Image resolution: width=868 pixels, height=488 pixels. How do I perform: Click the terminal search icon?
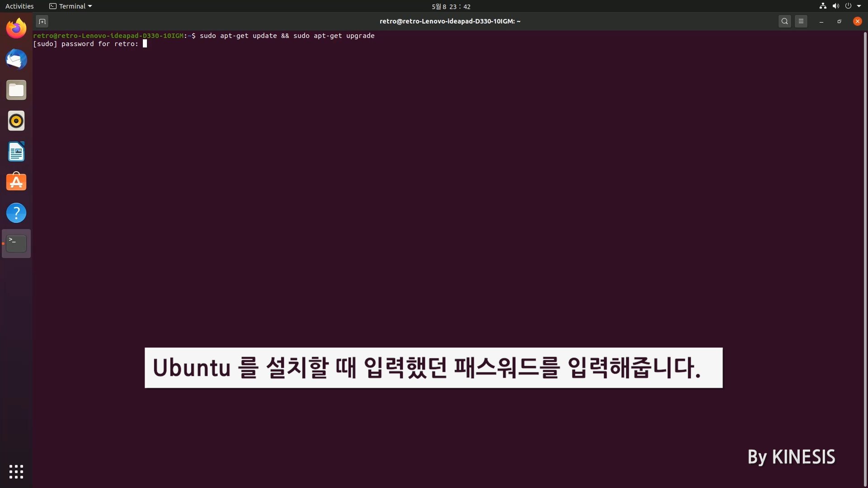pyautogui.click(x=785, y=21)
